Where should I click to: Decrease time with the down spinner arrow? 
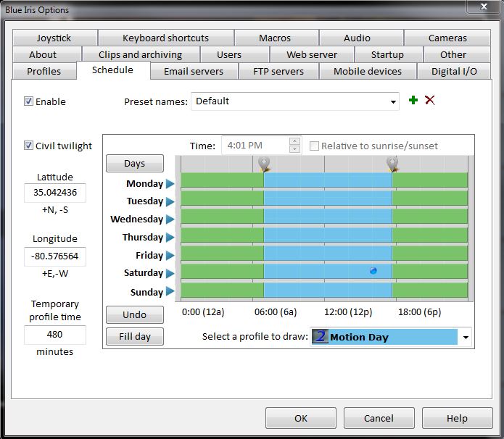(x=294, y=149)
